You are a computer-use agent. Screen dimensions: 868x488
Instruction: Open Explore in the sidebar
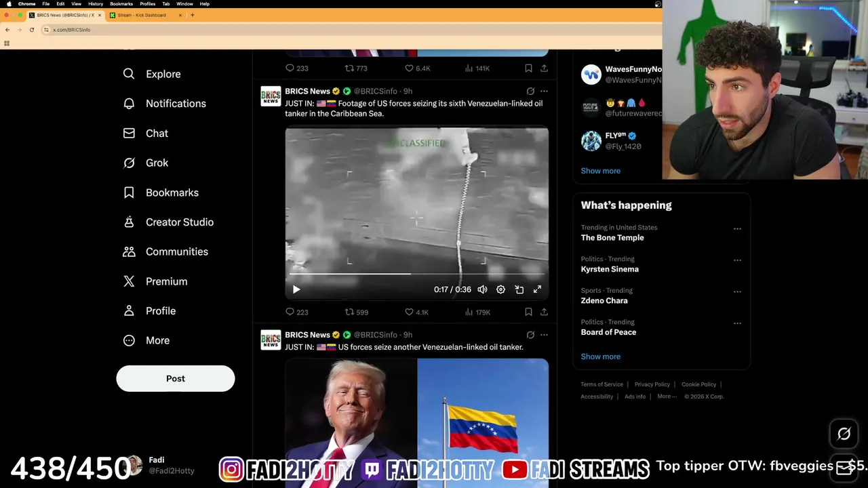[152, 74]
